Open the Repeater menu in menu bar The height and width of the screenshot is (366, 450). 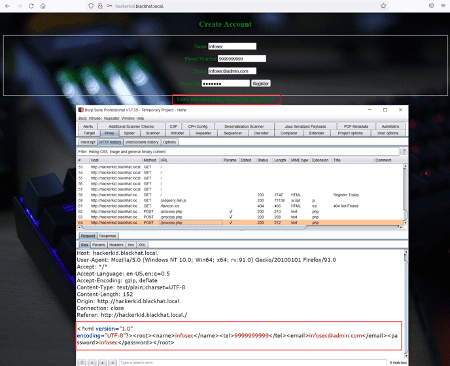click(x=112, y=118)
